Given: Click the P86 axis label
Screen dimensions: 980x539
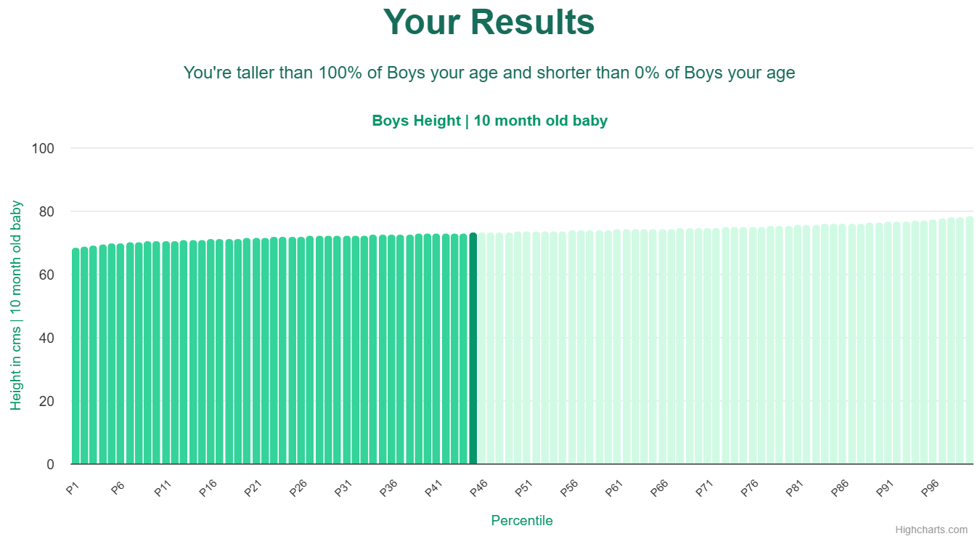Looking at the screenshot, I should pyautogui.click(x=840, y=488).
